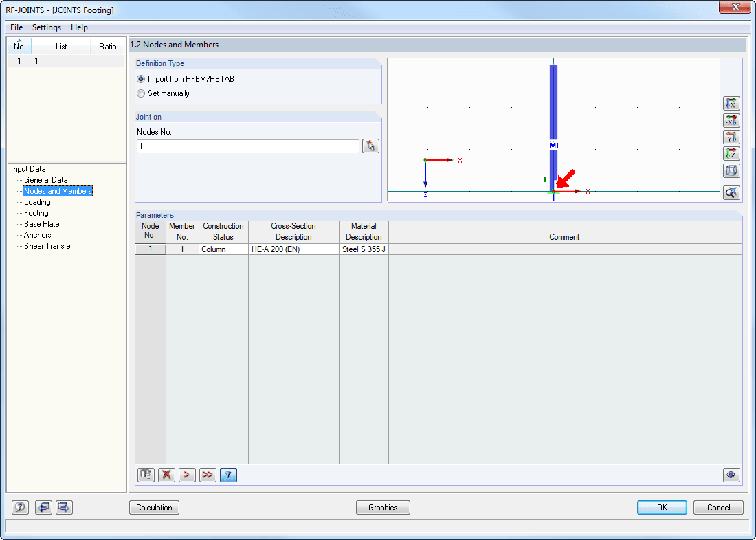Show the view in Y direction
Viewport: 756px width, 540px height.
tap(731, 137)
